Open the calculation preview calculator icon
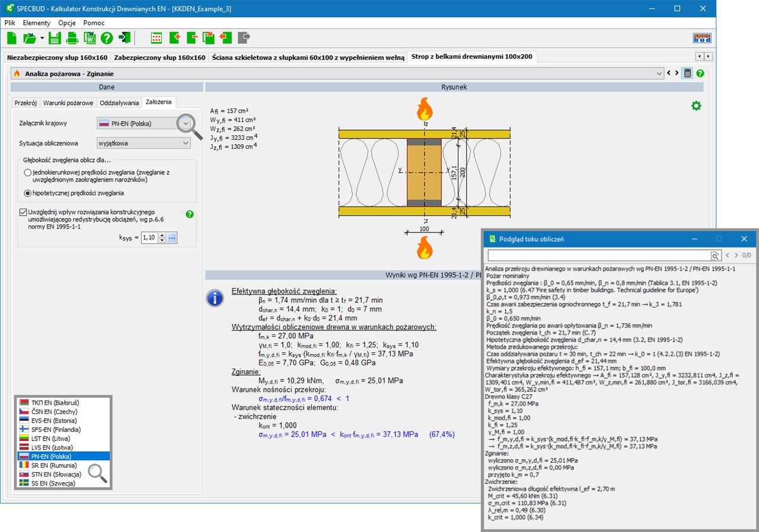759x532 pixels. coord(688,74)
